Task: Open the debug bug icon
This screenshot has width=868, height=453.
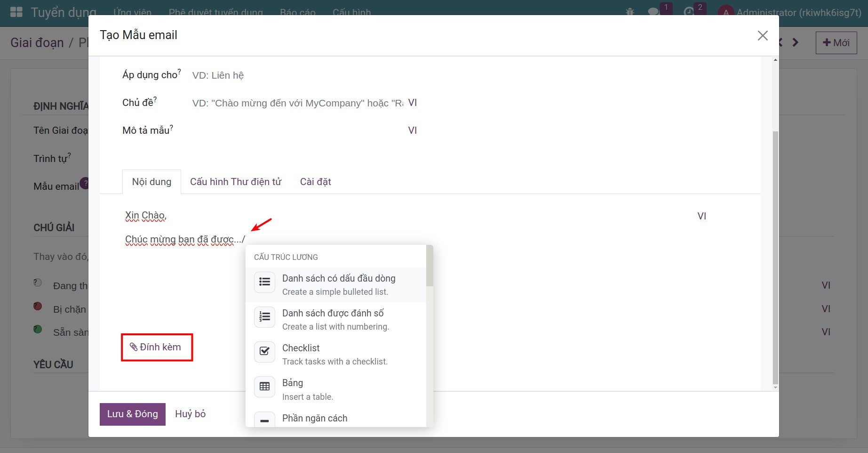Action: point(630,12)
